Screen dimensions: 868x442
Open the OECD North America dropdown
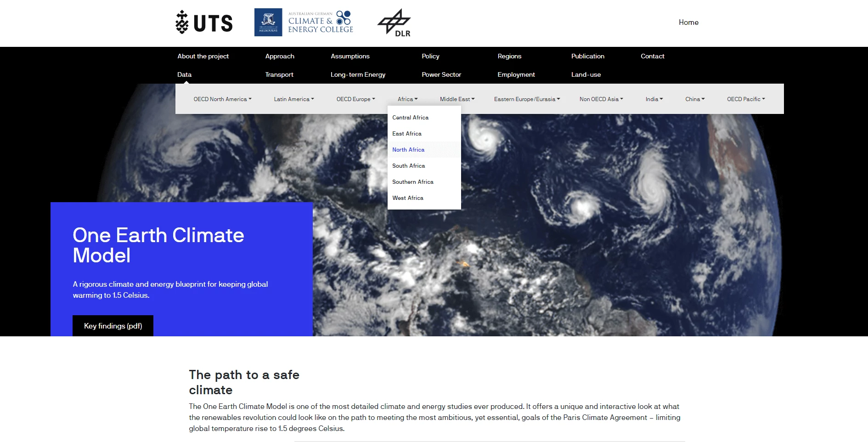coord(222,99)
